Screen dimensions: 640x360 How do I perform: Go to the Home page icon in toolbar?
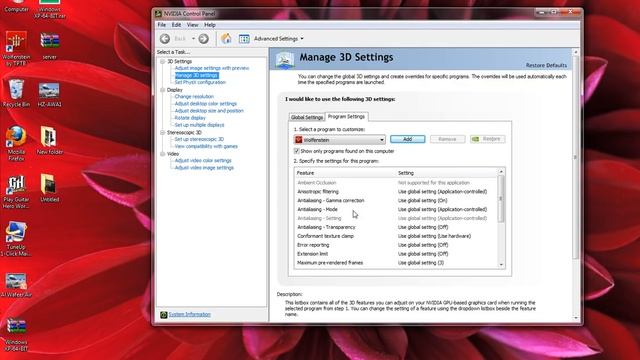[x=226, y=38]
